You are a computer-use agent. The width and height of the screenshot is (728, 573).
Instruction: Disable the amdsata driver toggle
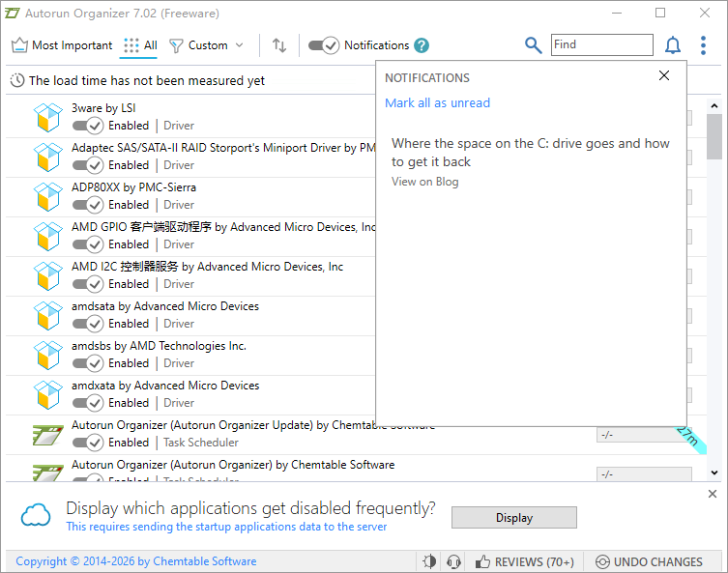pos(88,324)
